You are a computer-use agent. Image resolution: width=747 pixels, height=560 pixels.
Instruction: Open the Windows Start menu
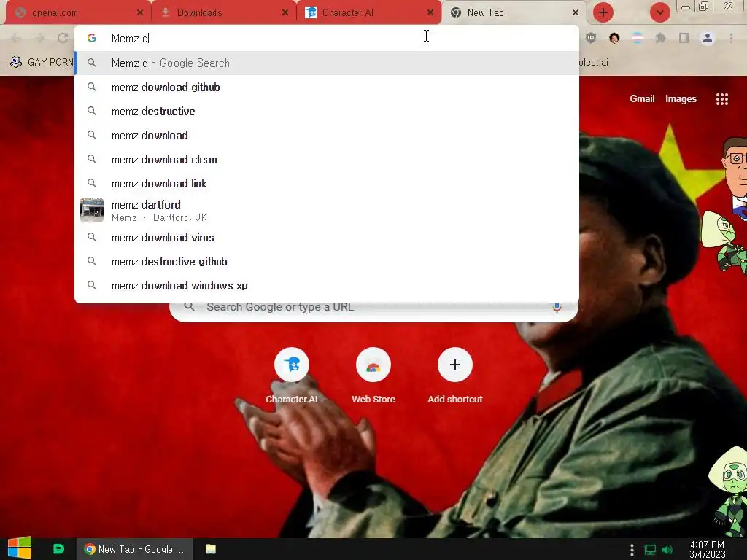pyautogui.click(x=20, y=548)
